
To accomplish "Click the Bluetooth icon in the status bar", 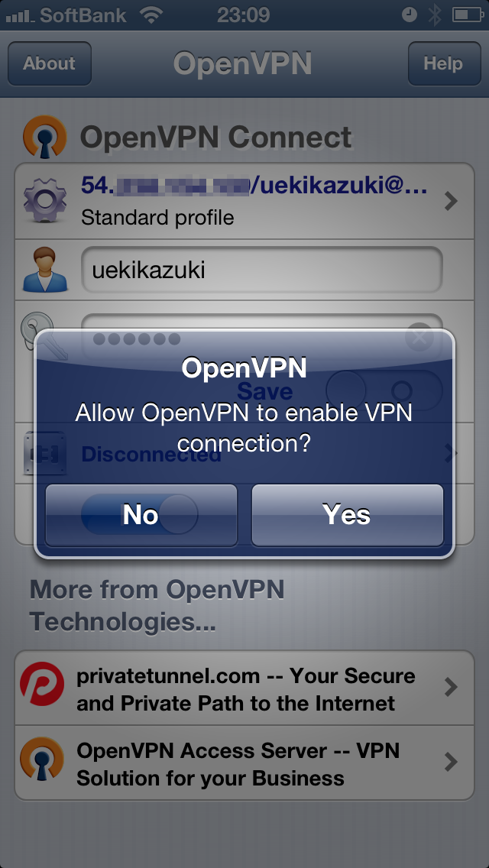I will [435, 15].
